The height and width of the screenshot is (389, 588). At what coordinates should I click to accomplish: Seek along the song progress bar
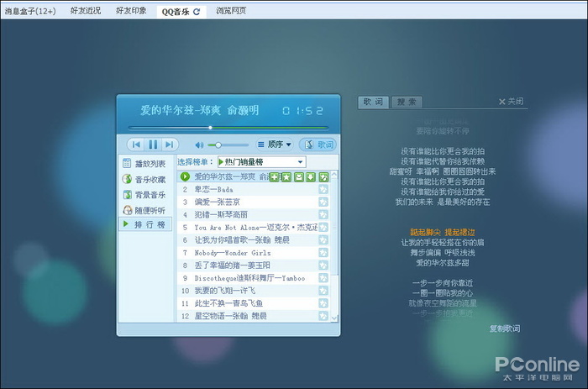coord(228,128)
